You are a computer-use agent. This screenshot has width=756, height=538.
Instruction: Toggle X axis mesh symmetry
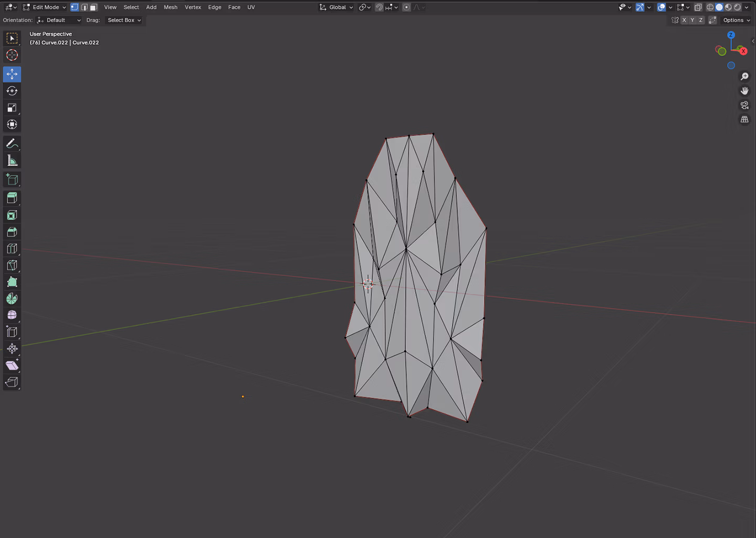684,20
